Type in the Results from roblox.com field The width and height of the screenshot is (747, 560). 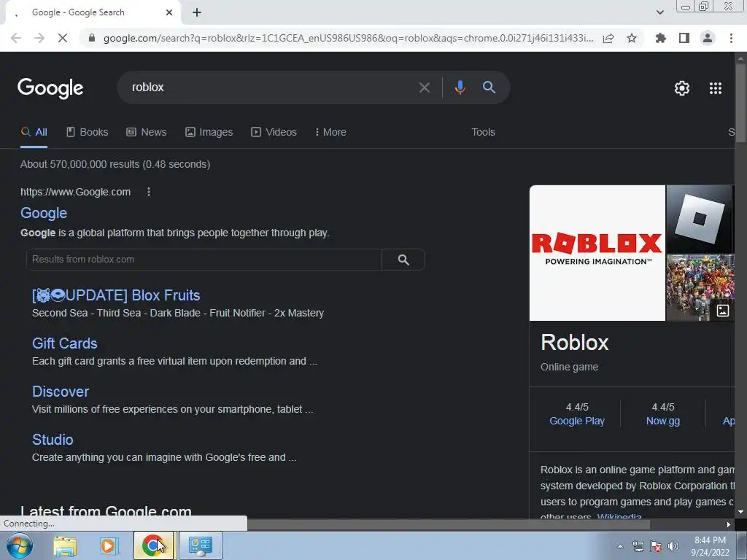pyautogui.click(x=204, y=260)
